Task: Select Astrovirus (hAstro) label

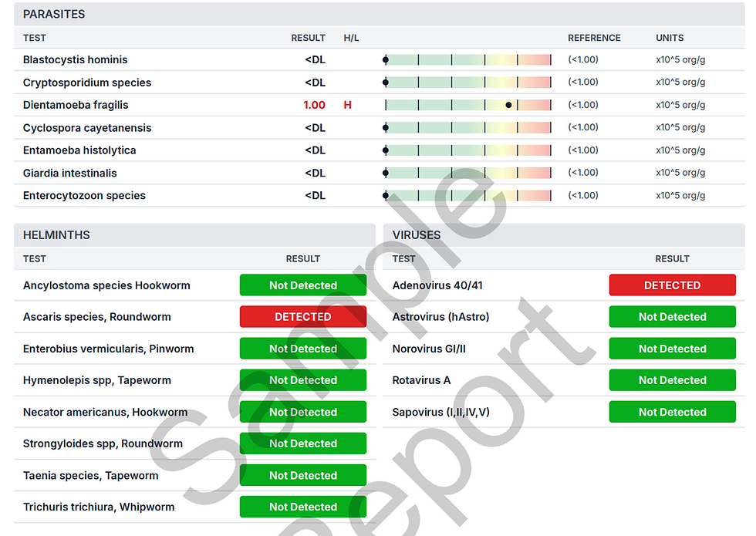Action: point(440,317)
